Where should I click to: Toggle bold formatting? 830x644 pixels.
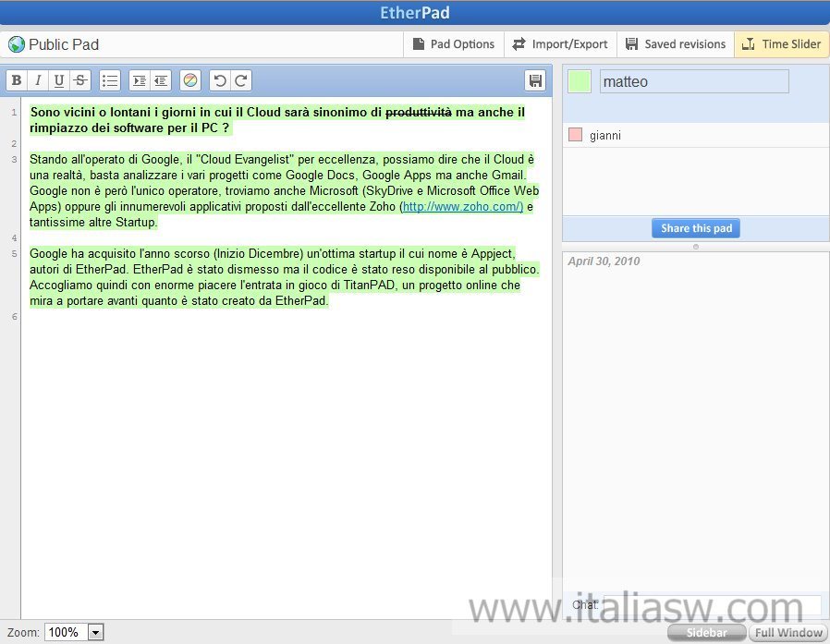(17, 80)
